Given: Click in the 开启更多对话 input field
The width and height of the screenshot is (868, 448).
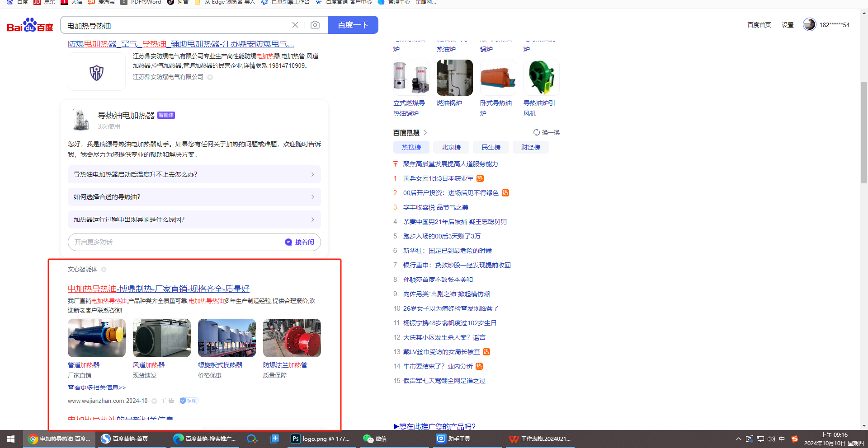Looking at the screenshot, I should (174, 242).
